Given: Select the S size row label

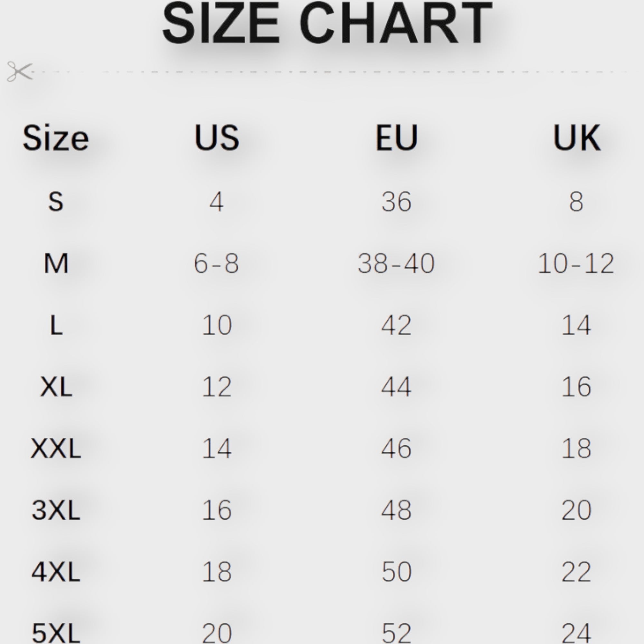Looking at the screenshot, I should 56,202.
